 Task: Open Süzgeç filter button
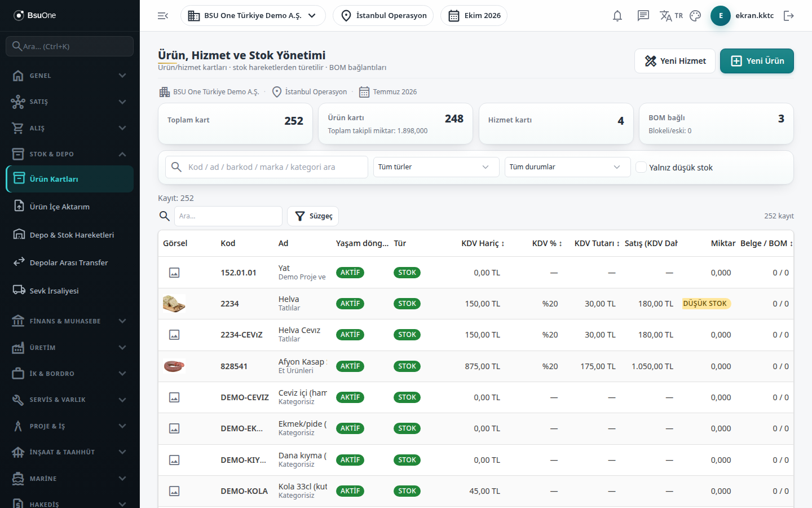313,216
